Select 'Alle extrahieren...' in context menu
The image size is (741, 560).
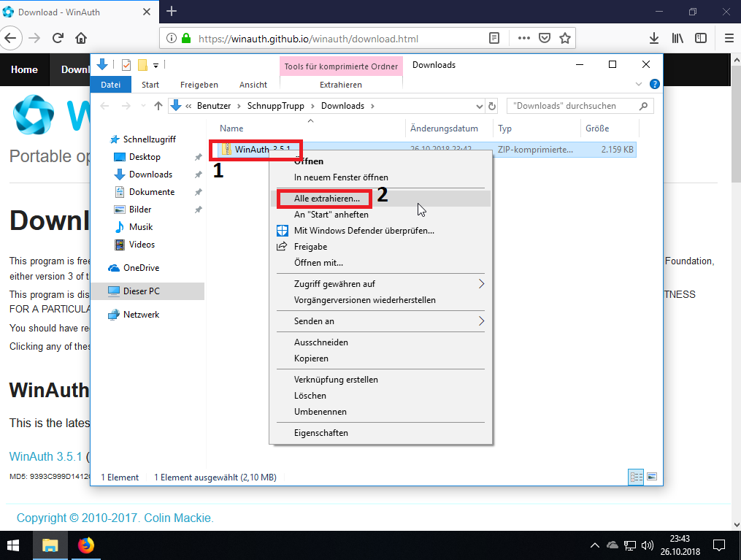click(x=326, y=199)
